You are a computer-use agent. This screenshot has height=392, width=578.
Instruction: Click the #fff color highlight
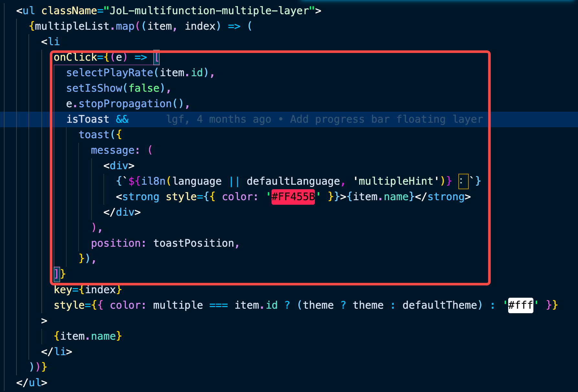[x=520, y=305]
